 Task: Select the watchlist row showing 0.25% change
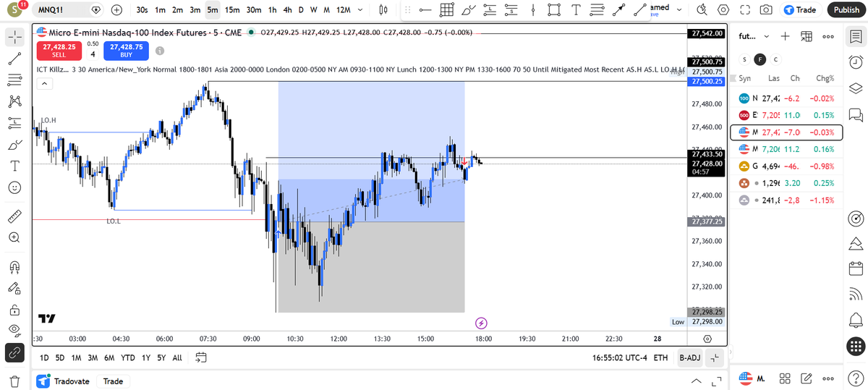(787, 184)
